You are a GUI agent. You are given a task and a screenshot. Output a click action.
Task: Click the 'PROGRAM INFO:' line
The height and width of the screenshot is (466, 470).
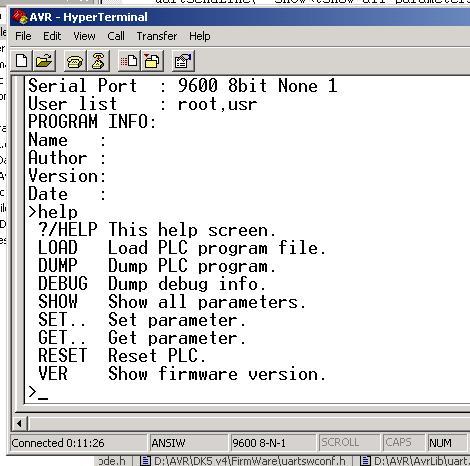92,121
